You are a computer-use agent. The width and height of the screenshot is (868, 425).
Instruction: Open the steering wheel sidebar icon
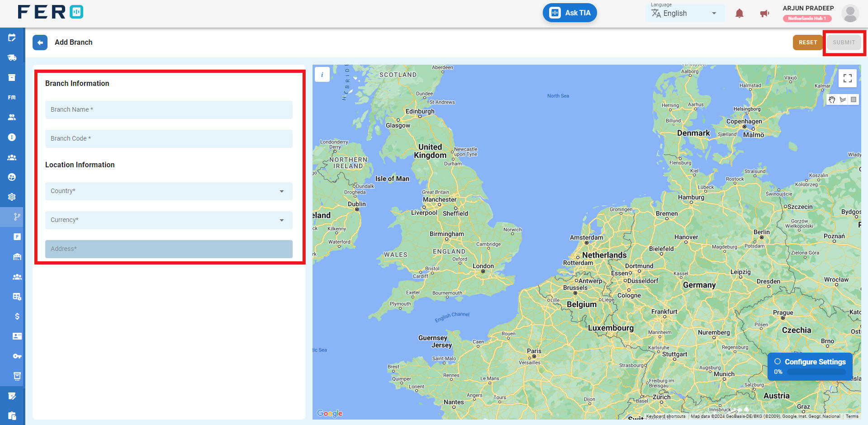[x=12, y=177]
